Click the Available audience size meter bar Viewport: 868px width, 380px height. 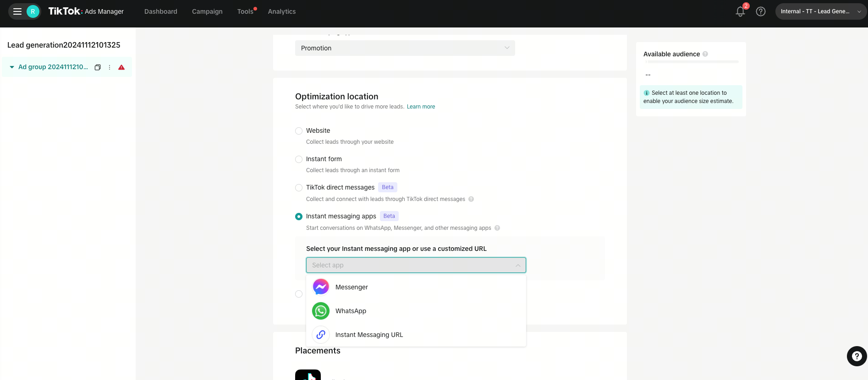point(691,61)
